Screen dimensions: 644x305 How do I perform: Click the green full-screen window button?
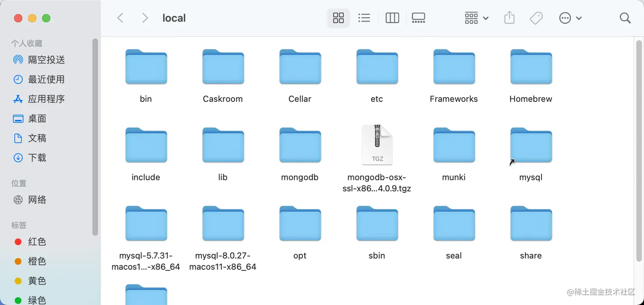pos(46,18)
